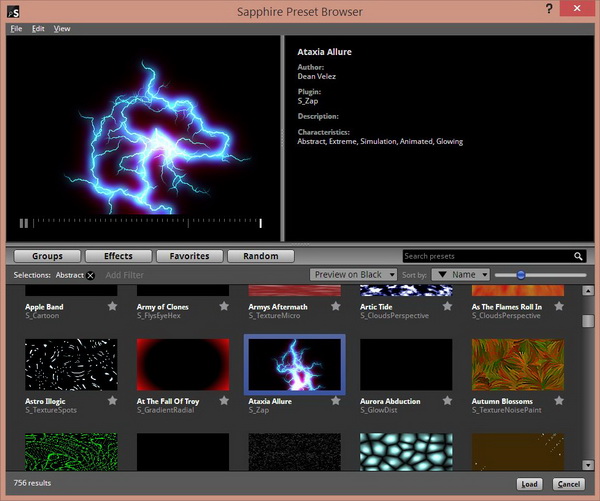Open the View menu
The width and height of the screenshot is (600, 501).
(x=62, y=28)
